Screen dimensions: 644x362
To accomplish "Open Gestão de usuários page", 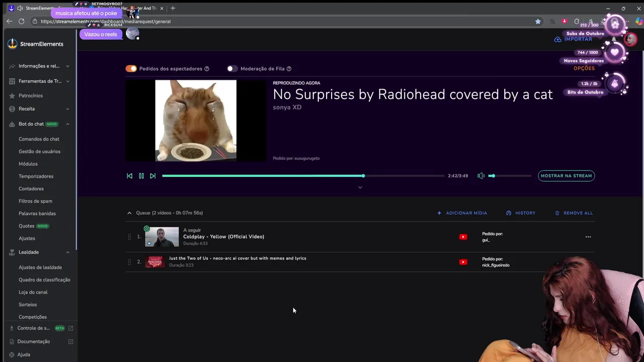I will [39, 151].
